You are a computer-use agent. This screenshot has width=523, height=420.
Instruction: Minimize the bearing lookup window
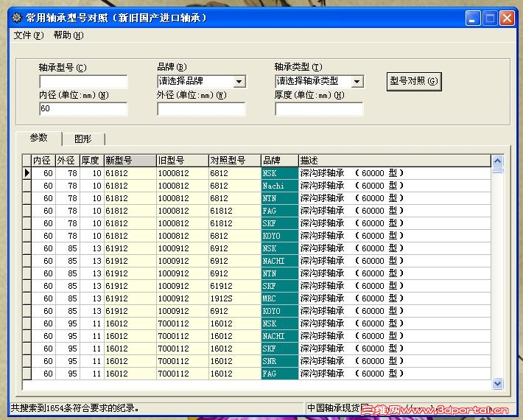coord(472,18)
